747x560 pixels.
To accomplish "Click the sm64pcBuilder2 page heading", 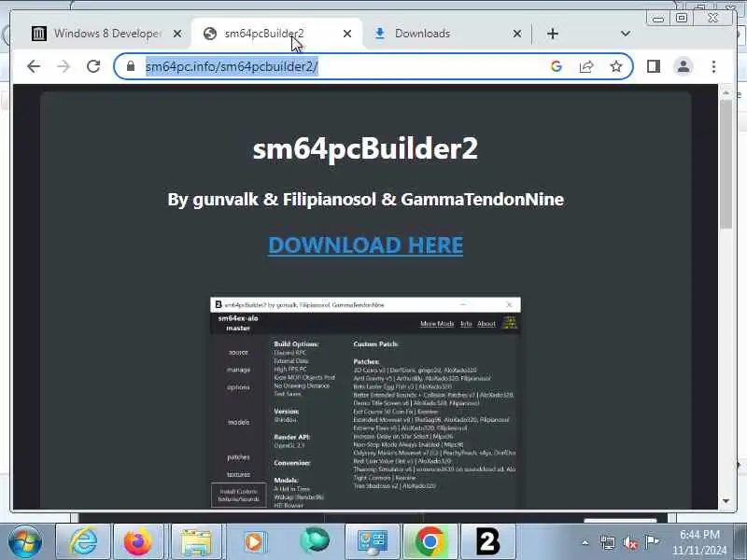I will (365, 148).
